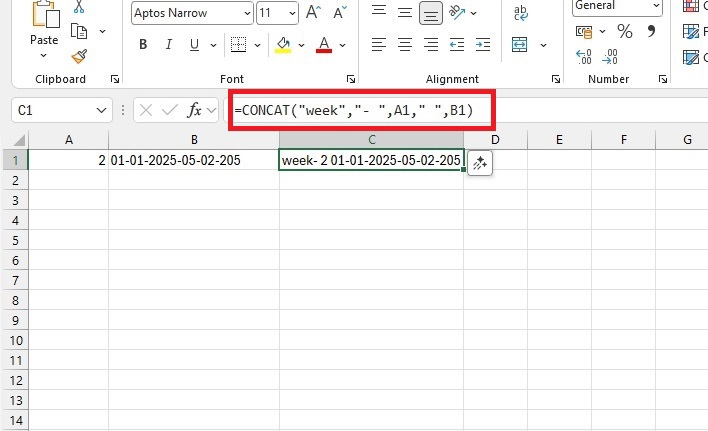Apply Percent Style
The height and width of the screenshot is (431, 708).
click(x=625, y=32)
